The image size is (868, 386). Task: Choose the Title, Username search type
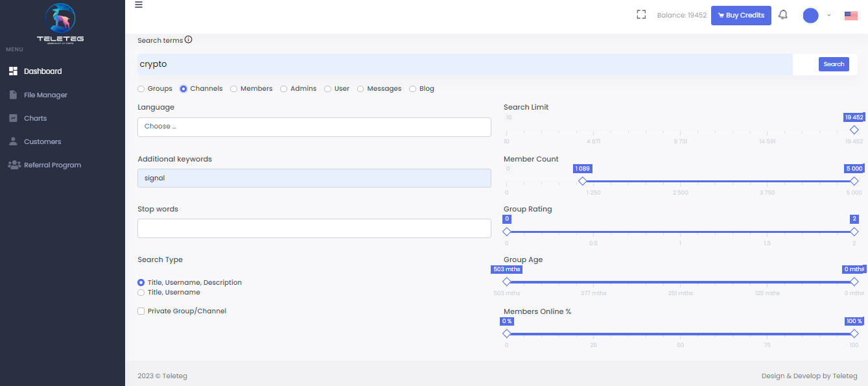pos(141,293)
